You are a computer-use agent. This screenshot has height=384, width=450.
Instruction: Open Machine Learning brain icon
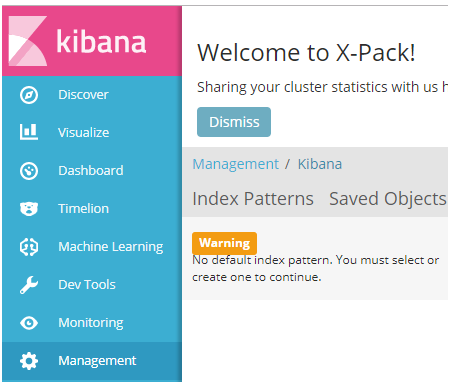point(29,247)
